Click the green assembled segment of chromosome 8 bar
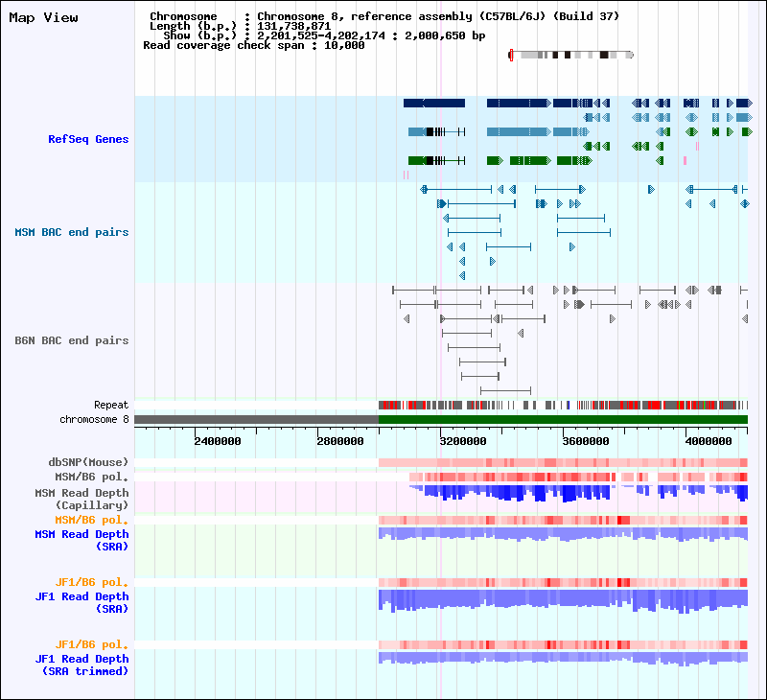Screen dimensions: 767x700 pyautogui.click(x=563, y=419)
